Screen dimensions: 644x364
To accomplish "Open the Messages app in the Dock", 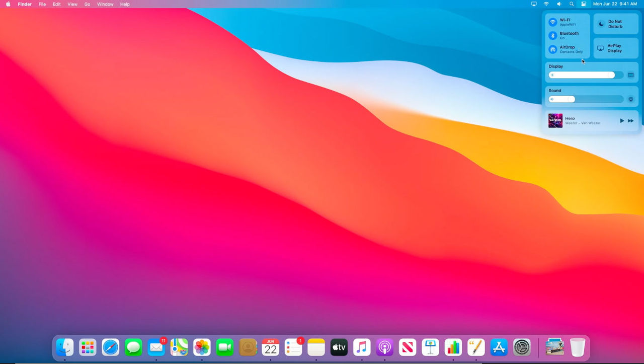I will pyautogui.click(x=133, y=347).
